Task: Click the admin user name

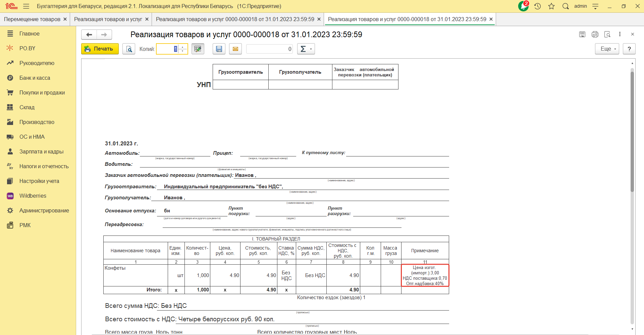Action: tap(580, 6)
